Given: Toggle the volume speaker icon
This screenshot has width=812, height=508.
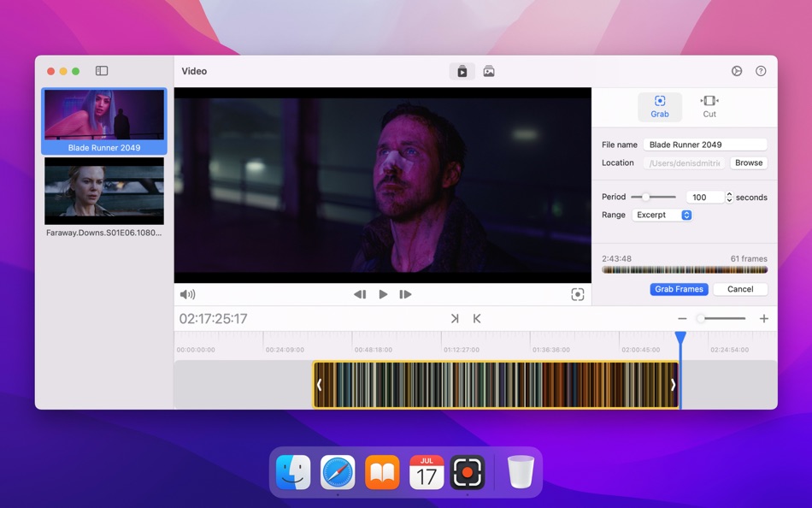Looking at the screenshot, I should [187, 294].
